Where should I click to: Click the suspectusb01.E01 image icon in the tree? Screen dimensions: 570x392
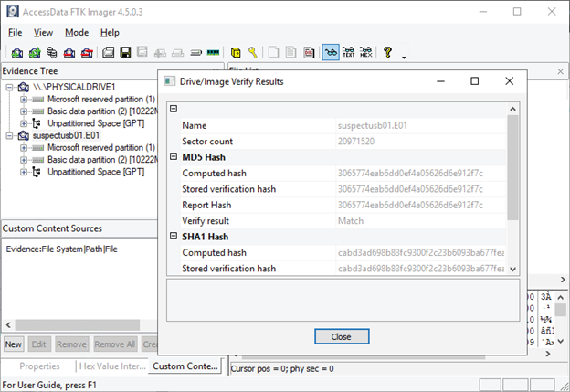coord(23,135)
